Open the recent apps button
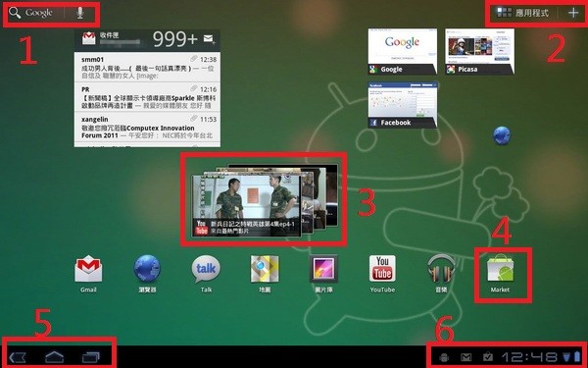This screenshot has width=588, height=368. click(91, 357)
